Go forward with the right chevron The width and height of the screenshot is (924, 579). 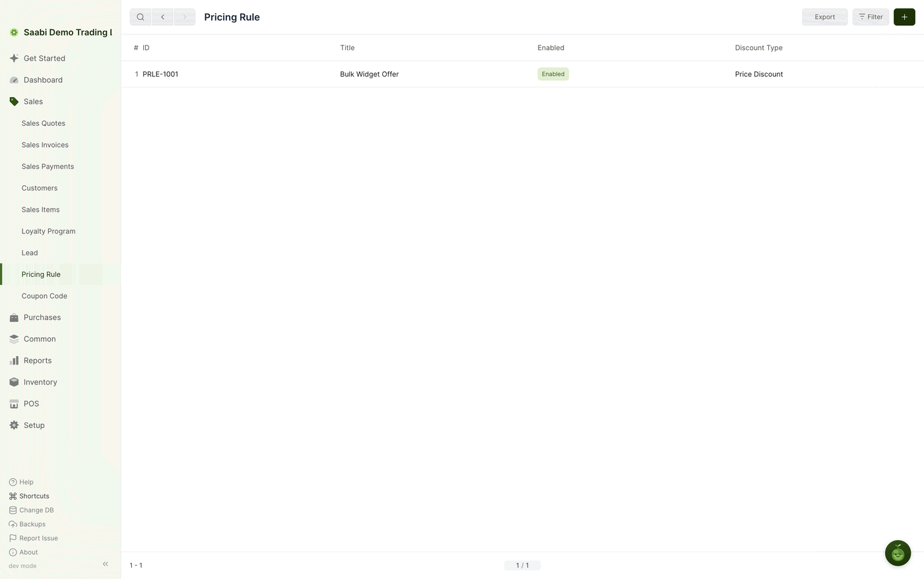(185, 17)
